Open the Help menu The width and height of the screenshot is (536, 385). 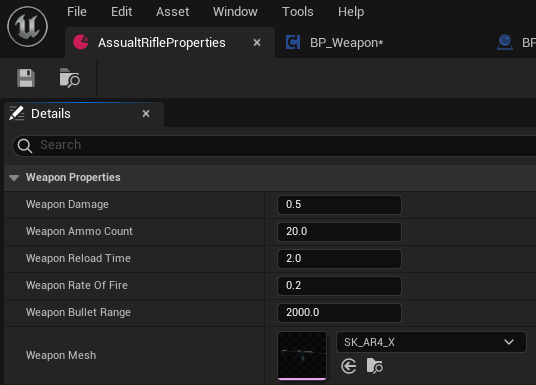351,12
